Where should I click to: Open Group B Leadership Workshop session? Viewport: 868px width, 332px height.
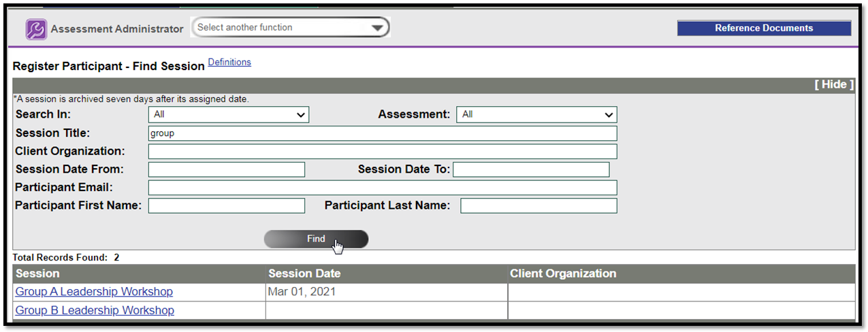tap(95, 310)
